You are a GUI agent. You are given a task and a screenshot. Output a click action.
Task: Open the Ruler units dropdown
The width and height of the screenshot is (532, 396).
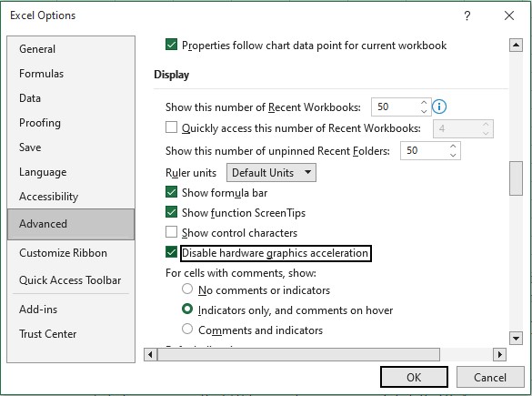click(x=271, y=173)
